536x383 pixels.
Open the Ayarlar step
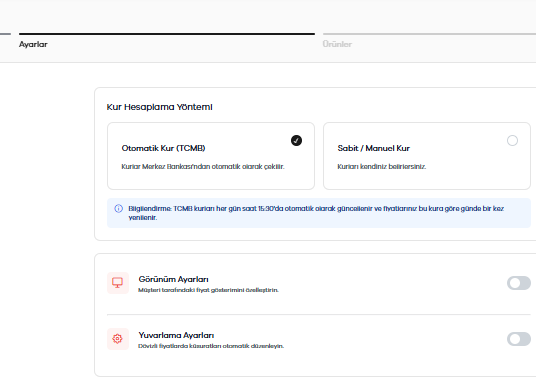(x=33, y=44)
